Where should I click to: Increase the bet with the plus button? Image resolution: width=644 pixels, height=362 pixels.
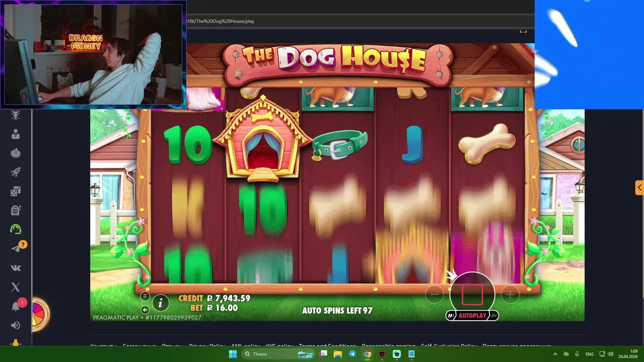[510, 295]
